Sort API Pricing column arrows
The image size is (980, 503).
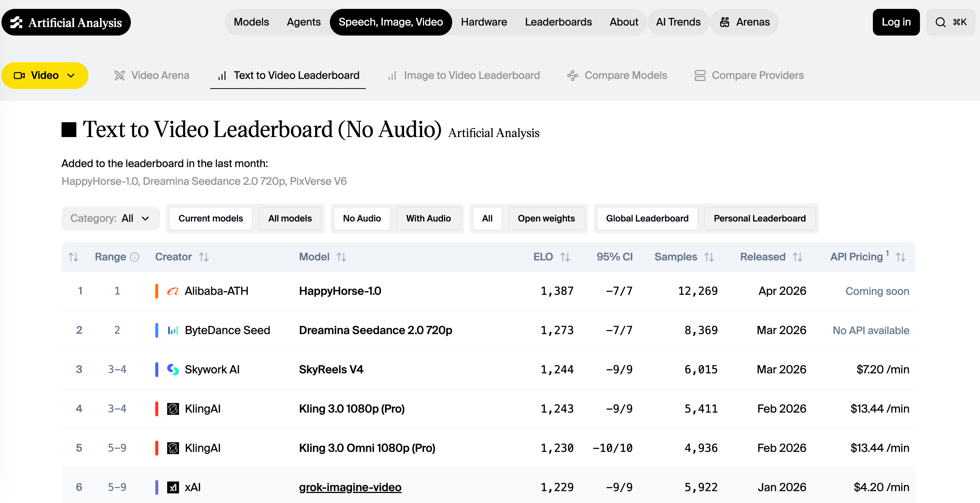click(x=900, y=257)
